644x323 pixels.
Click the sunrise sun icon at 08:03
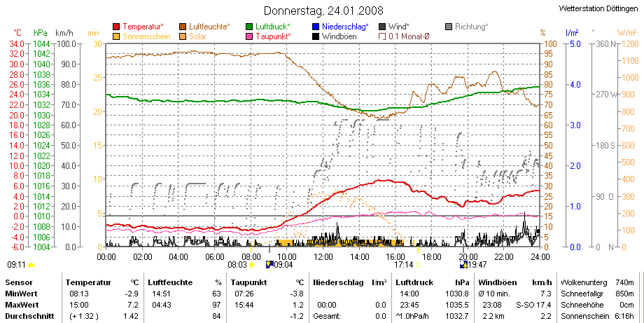[251, 265]
